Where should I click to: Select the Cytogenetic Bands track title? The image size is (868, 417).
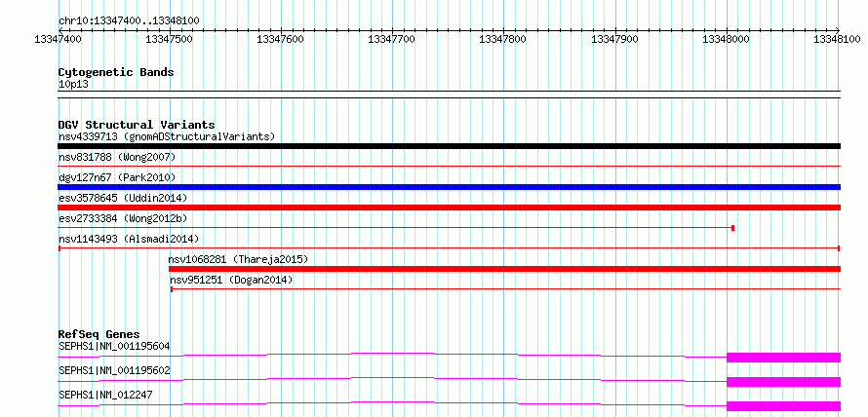coord(116,72)
